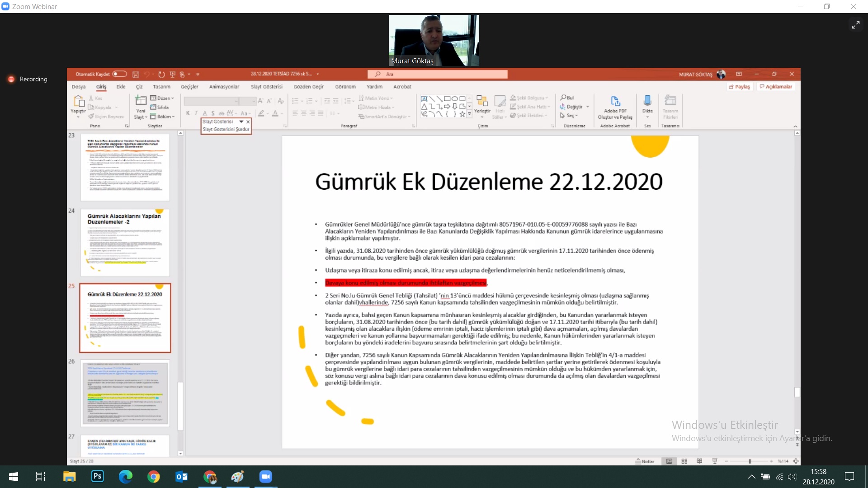Click the zoom out minus button
The height and width of the screenshot is (488, 868).
[726, 461]
